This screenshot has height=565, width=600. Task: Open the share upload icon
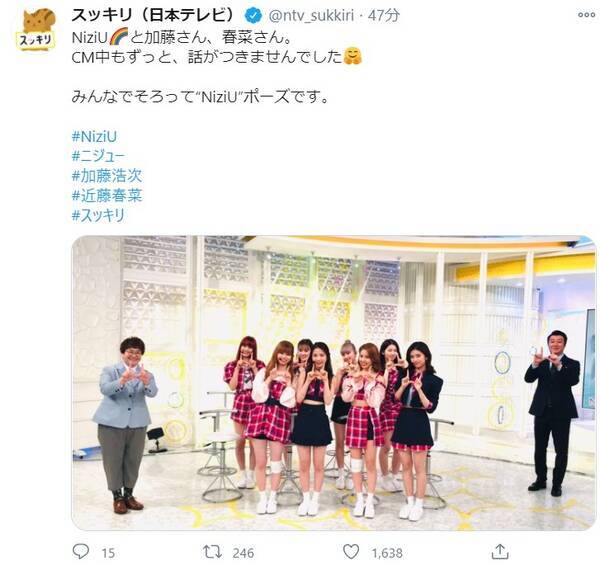(x=500, y=551)
